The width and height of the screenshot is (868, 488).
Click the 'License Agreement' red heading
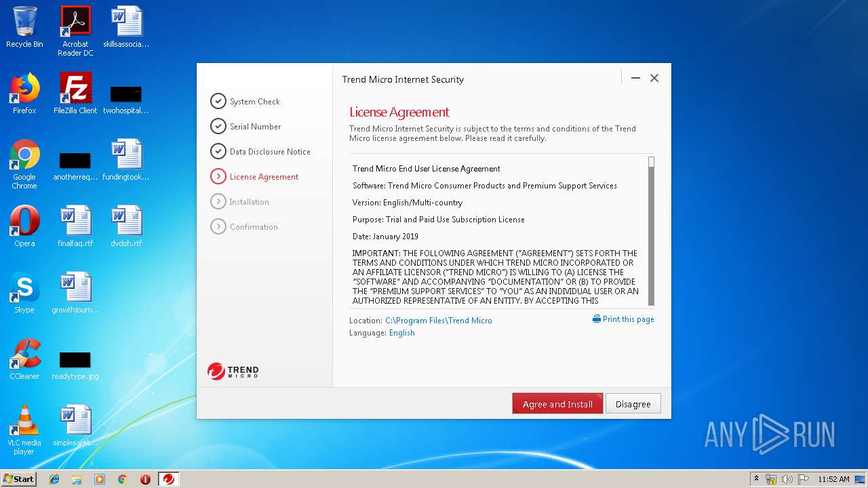point(399,113)
